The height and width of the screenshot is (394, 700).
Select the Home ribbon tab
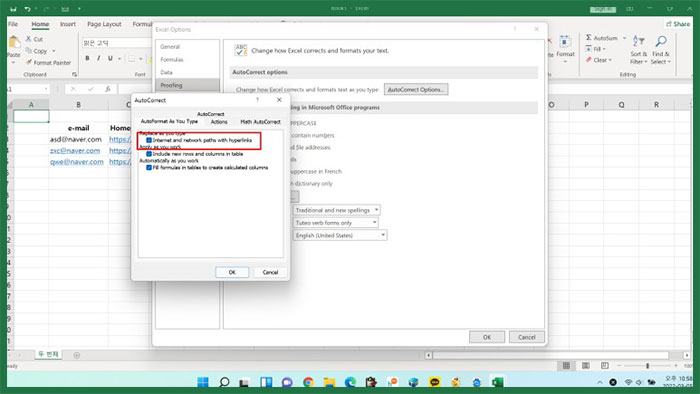[x=40, y=24]
